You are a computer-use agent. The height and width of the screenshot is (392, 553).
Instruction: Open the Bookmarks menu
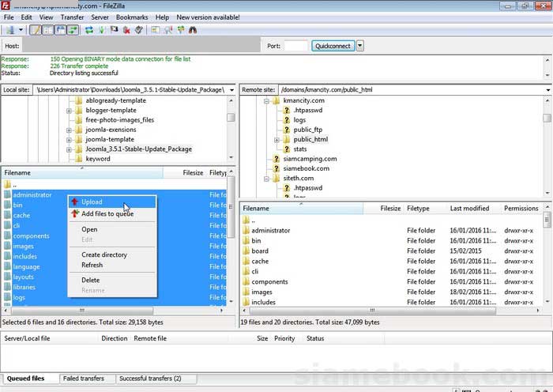pyautogui.click(x=132, y=17)
